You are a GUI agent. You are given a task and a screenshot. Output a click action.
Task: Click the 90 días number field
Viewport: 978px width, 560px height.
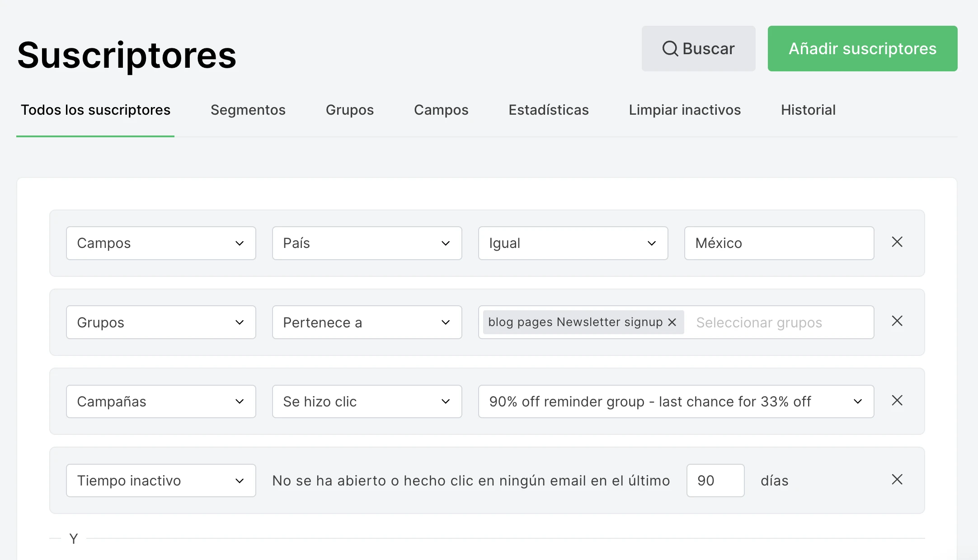pyautogui.click(x=715, y=481)
